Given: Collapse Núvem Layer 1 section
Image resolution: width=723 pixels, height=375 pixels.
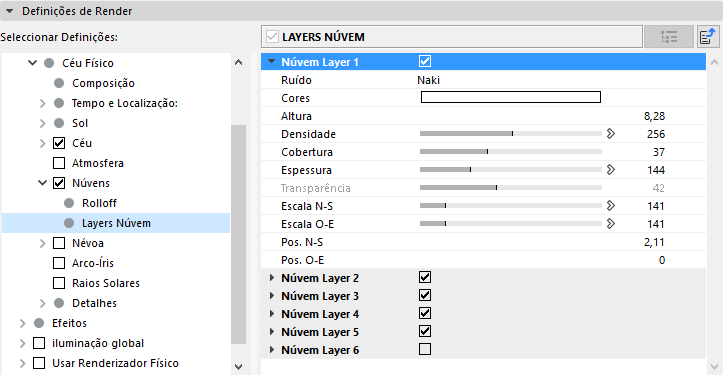Looking at the screenshot, I should (272, 61).
